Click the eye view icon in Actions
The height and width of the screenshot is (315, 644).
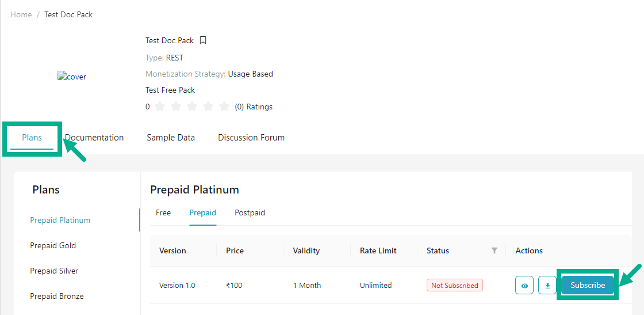point(524,285)
